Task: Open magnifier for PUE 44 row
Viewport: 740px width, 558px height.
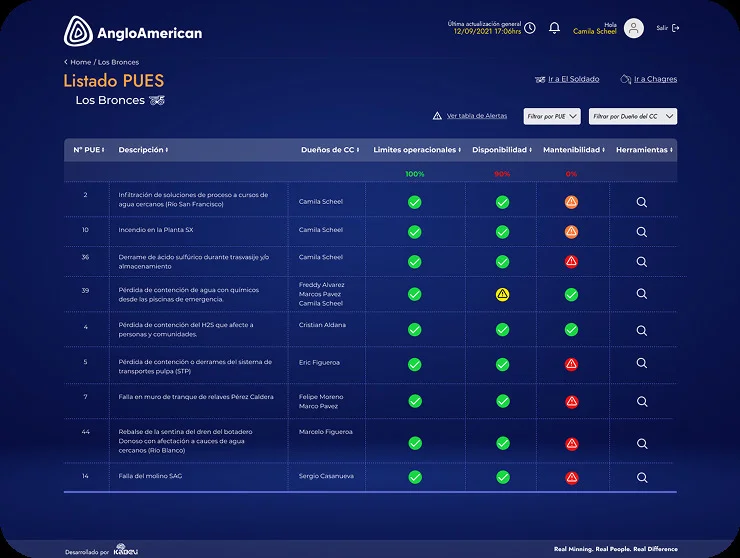Action: pyautogui.click(x=642, y=444)
